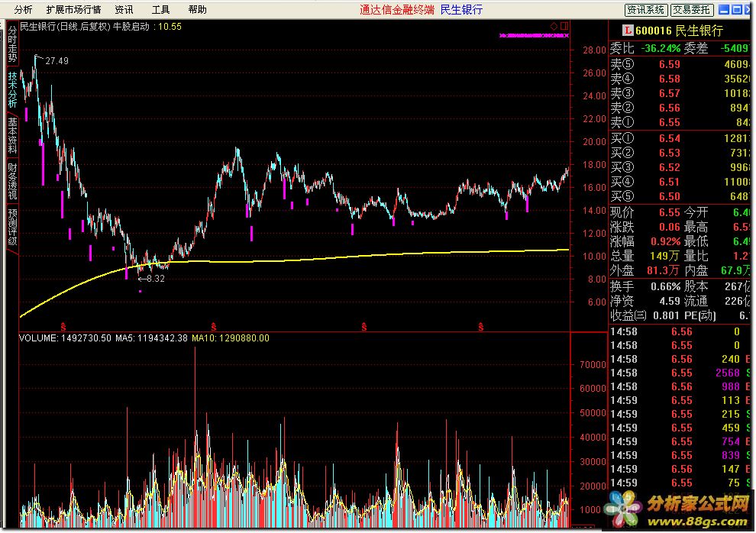This screenshot has height=533, width=756.
Task: Select the 卖② 6.56 ask row
Action: [x=680, y=108]
